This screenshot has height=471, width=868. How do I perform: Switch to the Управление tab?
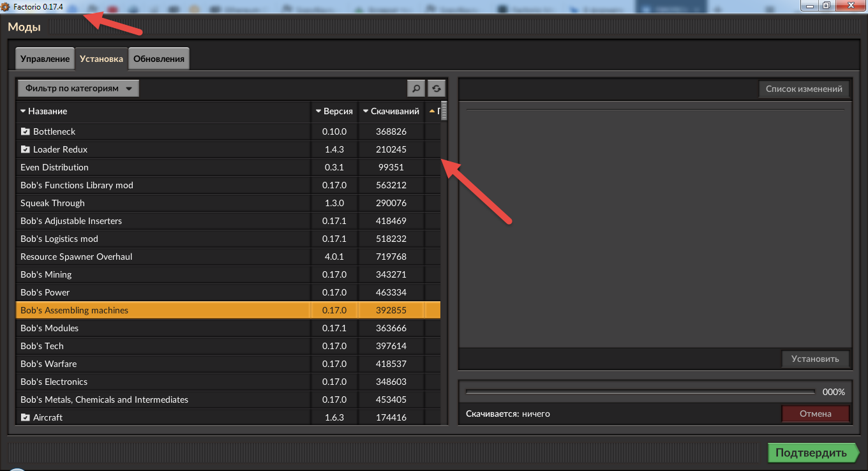coord(45,59)
